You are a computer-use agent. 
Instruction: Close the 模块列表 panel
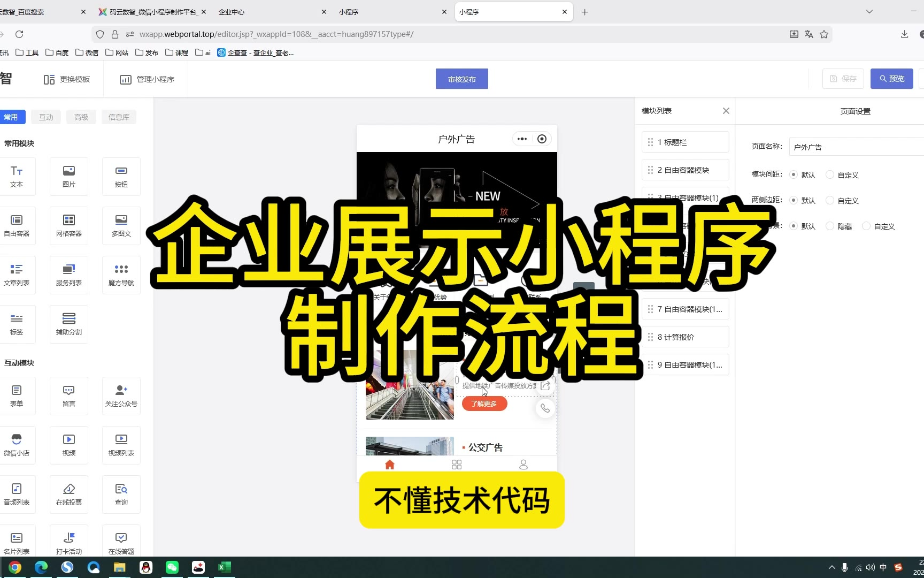pyautogui.click(x=726, y=111)
